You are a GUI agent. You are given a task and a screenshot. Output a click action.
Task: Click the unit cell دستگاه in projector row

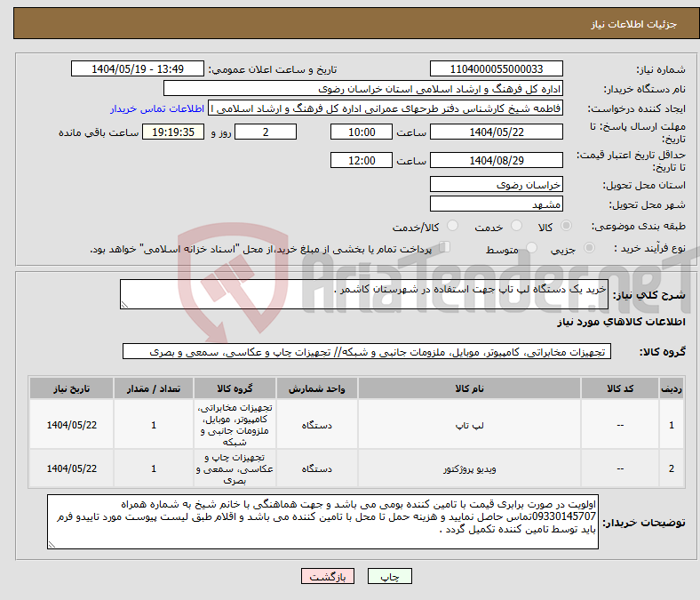pyautogui.click(x=316, y=468)
